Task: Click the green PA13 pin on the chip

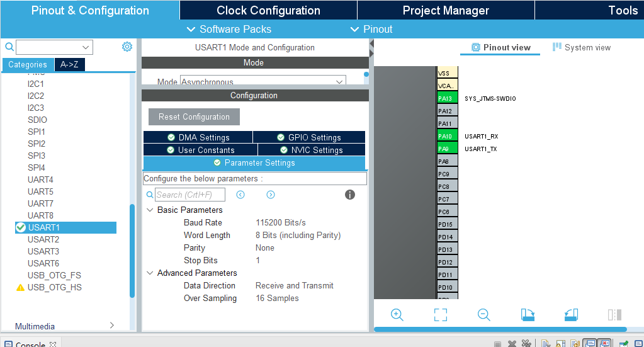Action: 447,98
